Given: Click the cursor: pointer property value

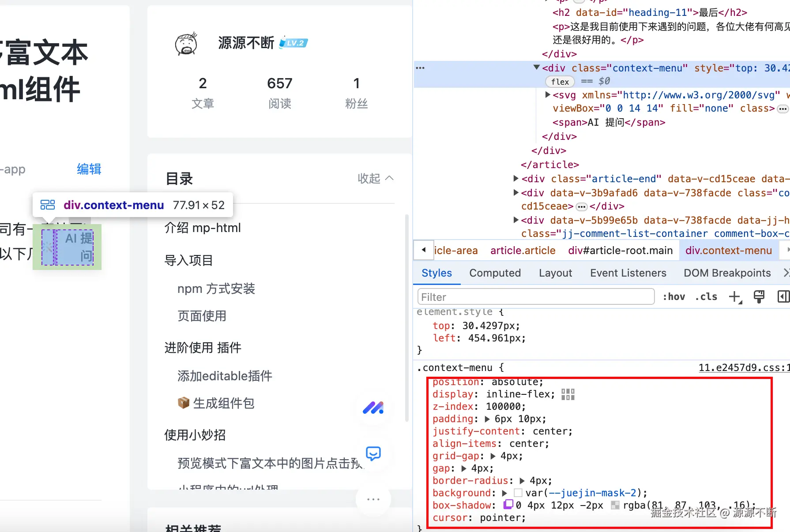Looking at the screenshot, I should coord(501,517).
